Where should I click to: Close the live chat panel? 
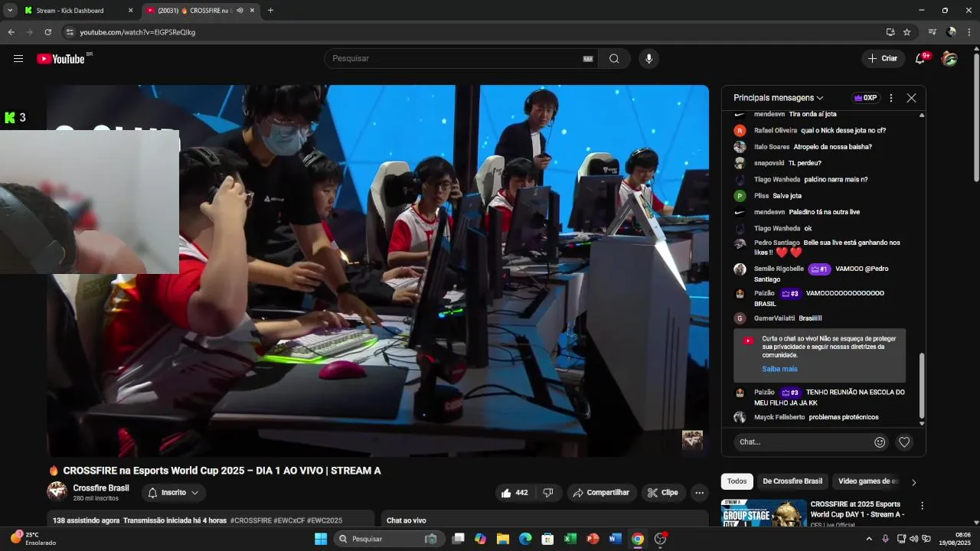(911, 98)
